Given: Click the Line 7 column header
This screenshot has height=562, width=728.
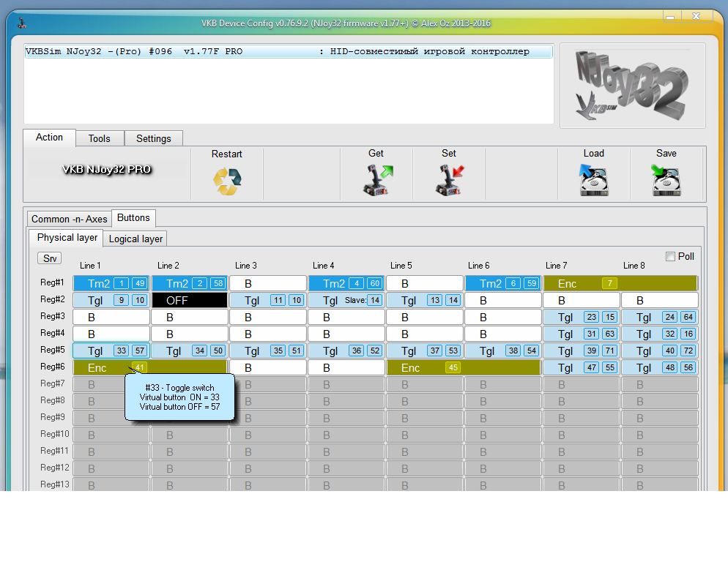Looking at the screenshot, I should point(556,266).
